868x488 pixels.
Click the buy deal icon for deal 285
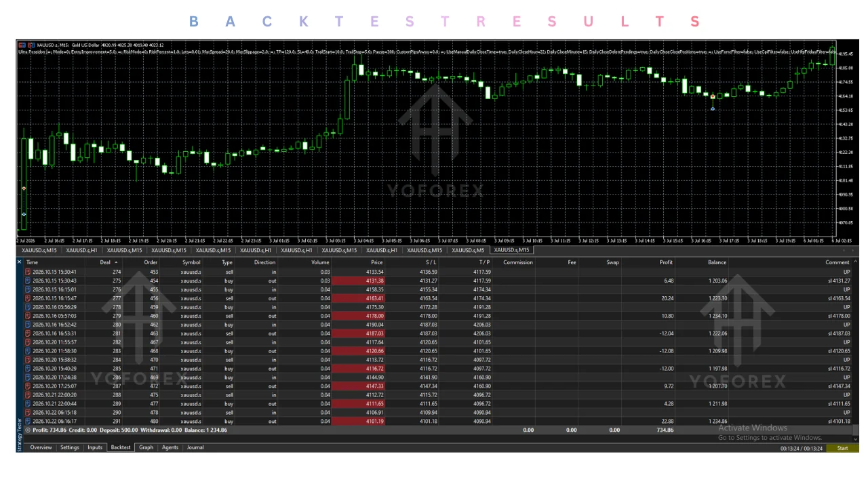pos(28,369)
